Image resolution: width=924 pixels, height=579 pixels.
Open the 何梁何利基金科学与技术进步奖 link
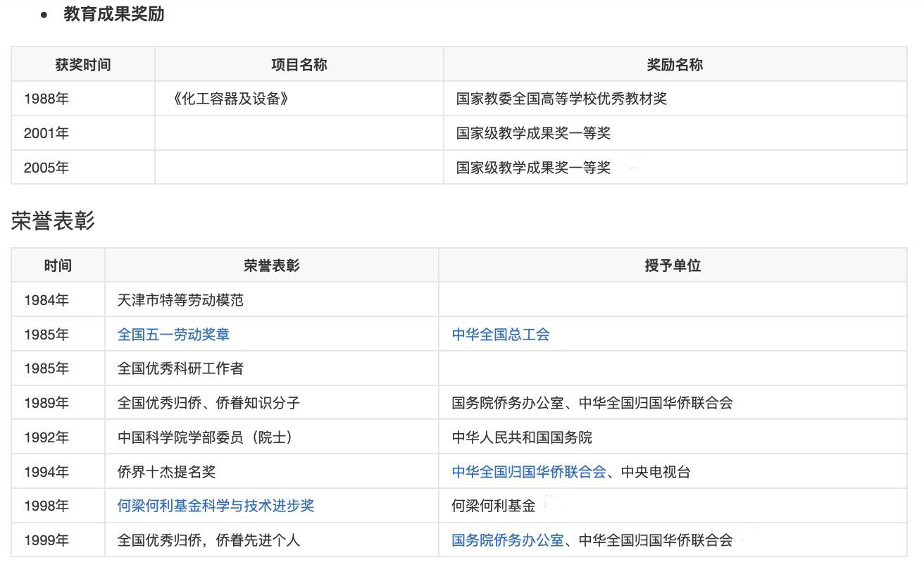(216, 506)
